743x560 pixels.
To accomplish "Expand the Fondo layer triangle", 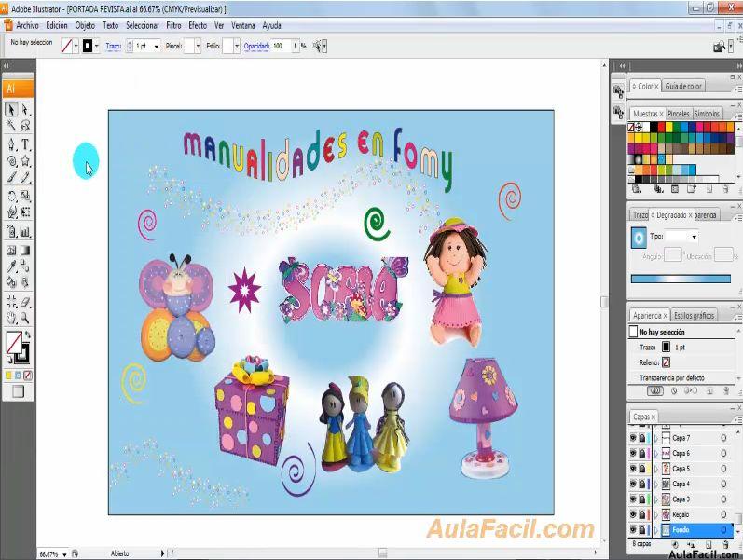I will (x=656, y=530).
